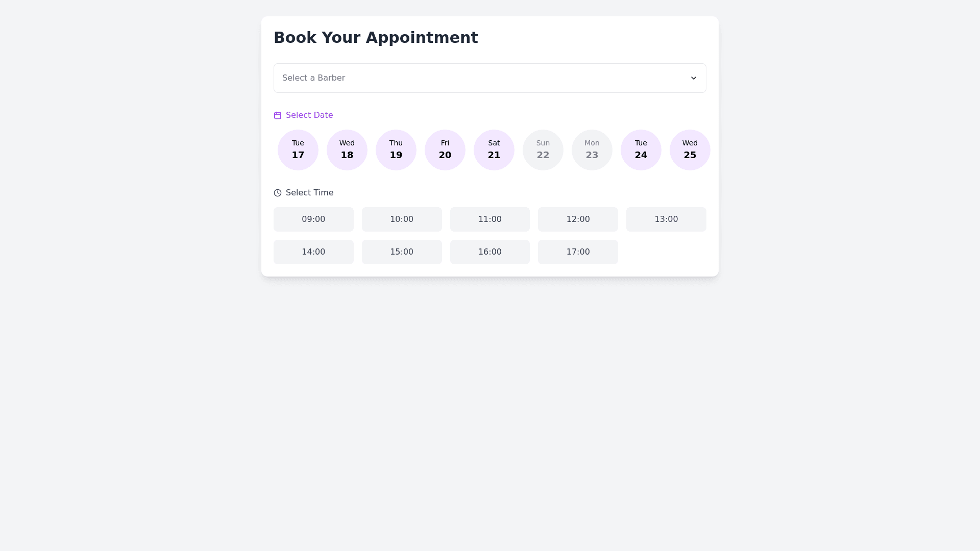The image size is (980, 551).
Task: Book the 09:00 time slot
Action: pyautogui.click(x=313, y=219)
